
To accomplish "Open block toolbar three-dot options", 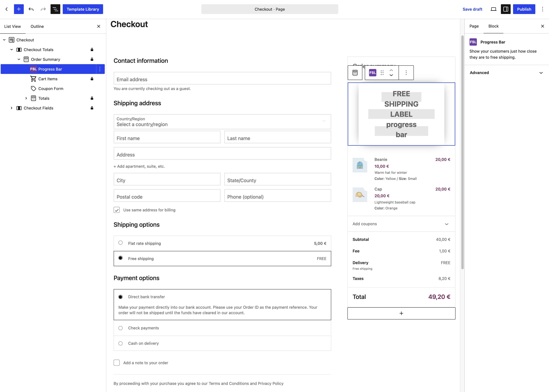I will click(406, 73).
